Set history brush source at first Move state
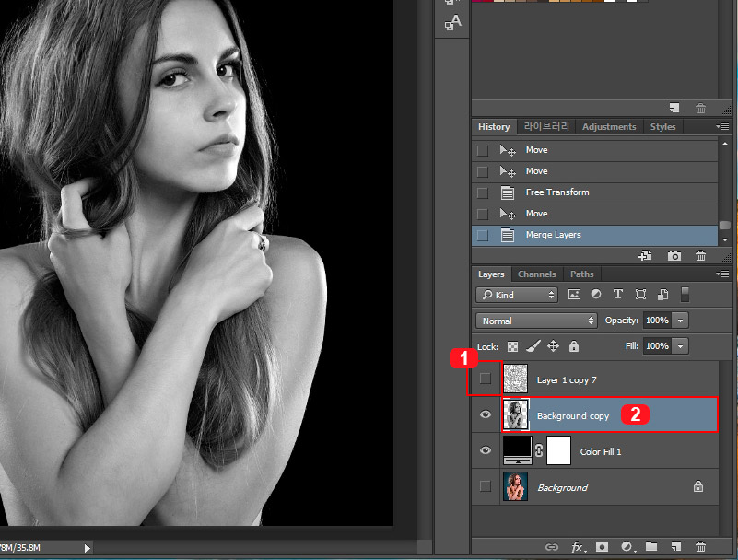Viewport: 738px width, 560px height. pos(483,150)
